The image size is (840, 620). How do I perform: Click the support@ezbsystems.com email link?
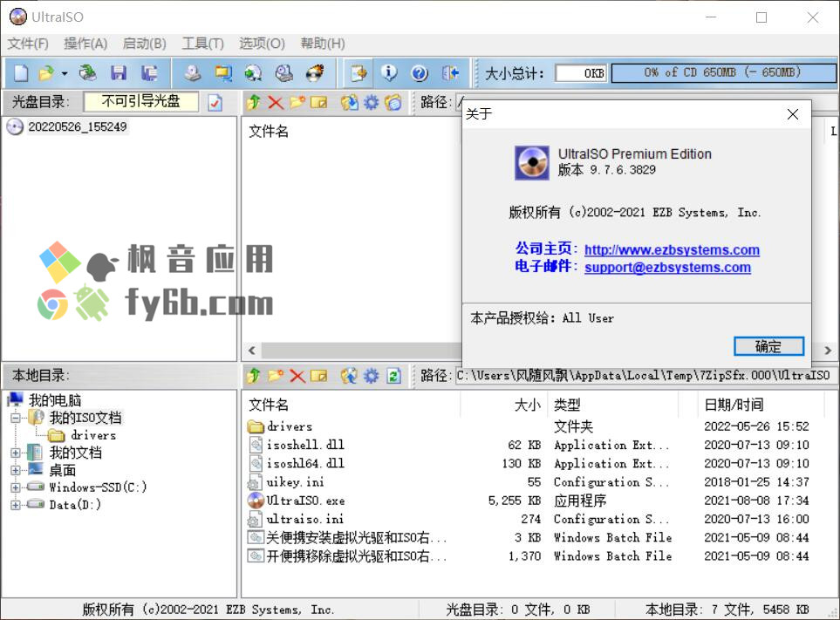667,267
